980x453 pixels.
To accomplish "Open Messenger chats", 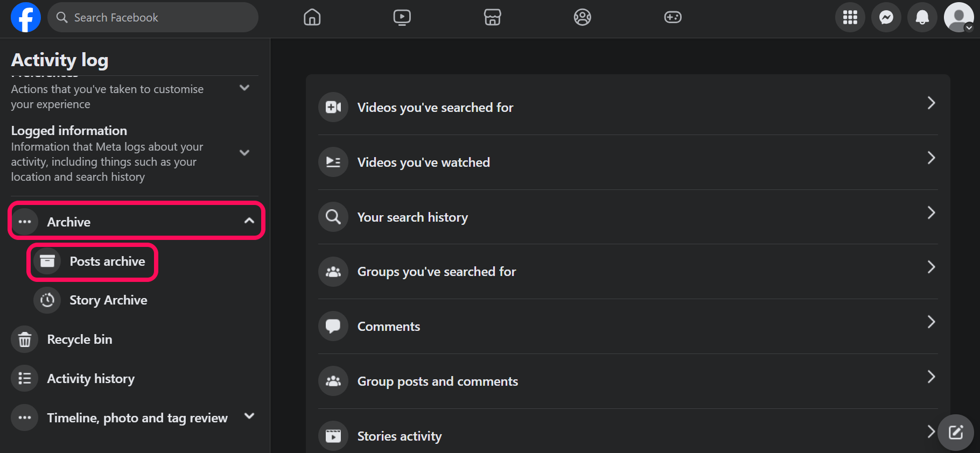I will 886,17.
